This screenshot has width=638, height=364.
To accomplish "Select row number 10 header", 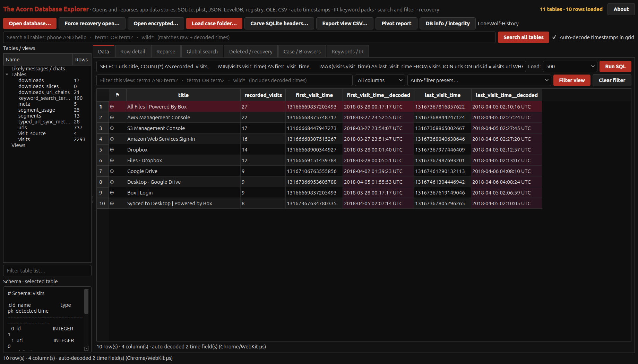I will tap(102, 203).
